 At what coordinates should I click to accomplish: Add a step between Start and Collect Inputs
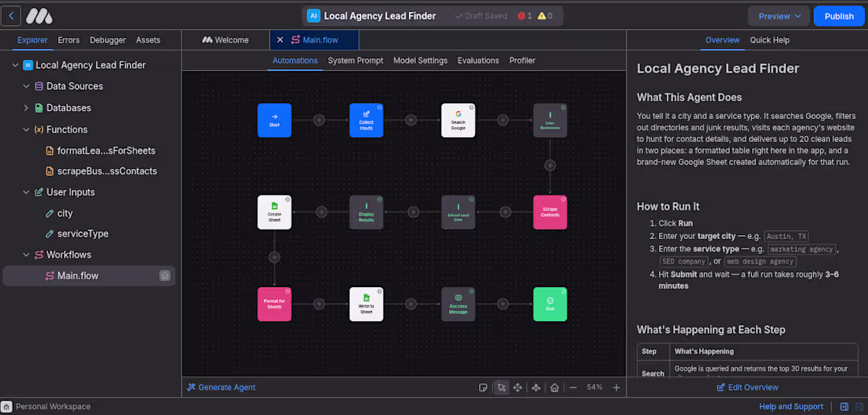tap(319, 119)
